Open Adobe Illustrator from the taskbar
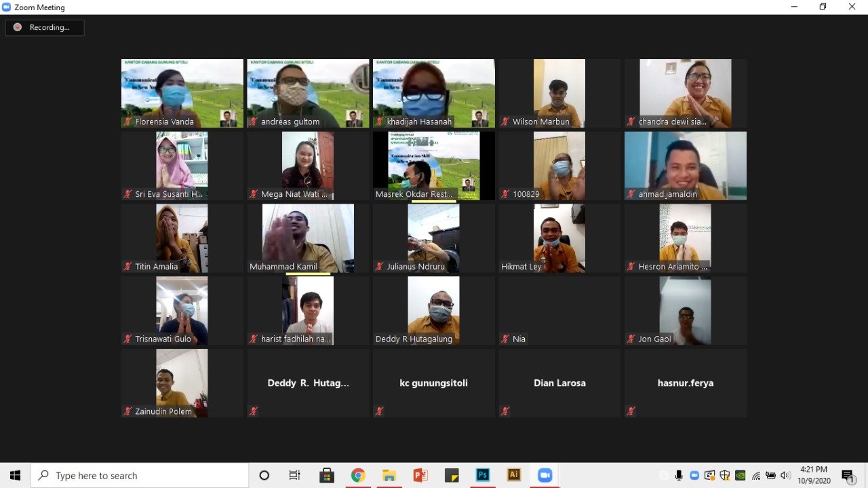Screen dimensions: 868x488 pyautogui.click(x=514, y=475)
